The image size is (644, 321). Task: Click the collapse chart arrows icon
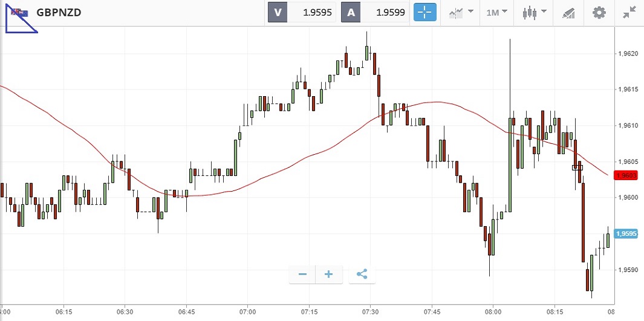[x=629, y=12]
